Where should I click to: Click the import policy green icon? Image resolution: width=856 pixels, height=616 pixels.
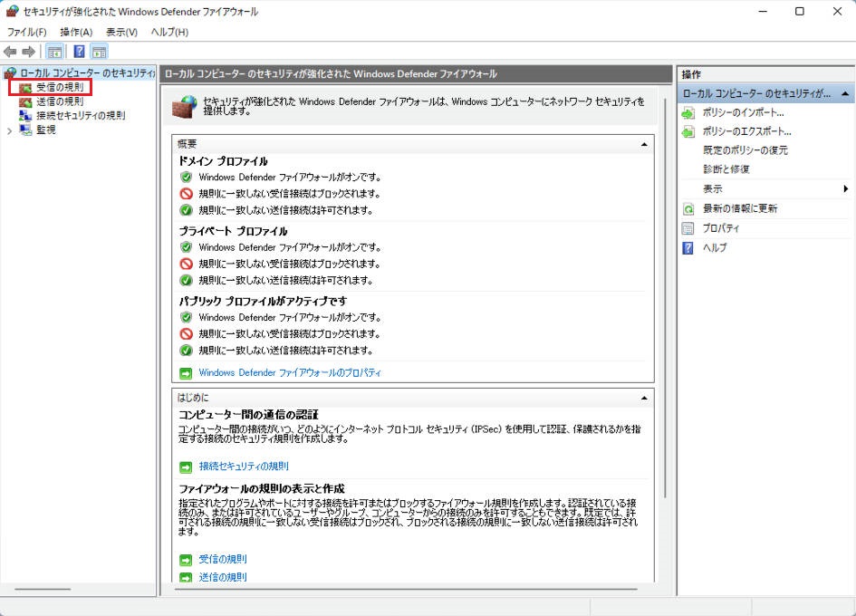tap(688, 113)
